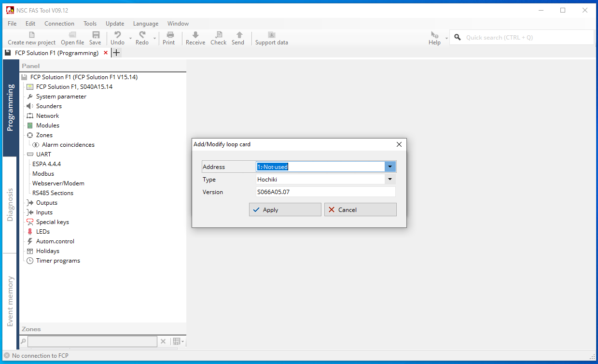Viewport: 598px width, 364px height.
Task: Select Sounders tree item
Action: click(49, 106)
